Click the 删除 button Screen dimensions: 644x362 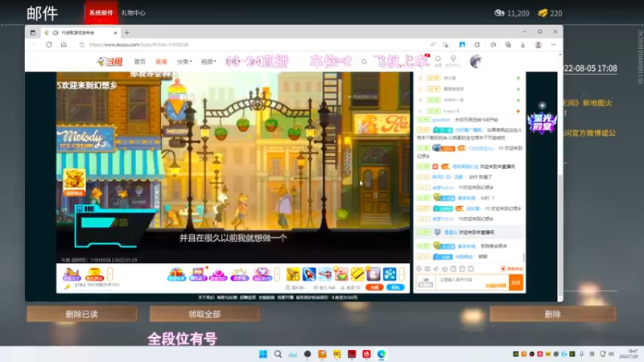click(552, 314)
